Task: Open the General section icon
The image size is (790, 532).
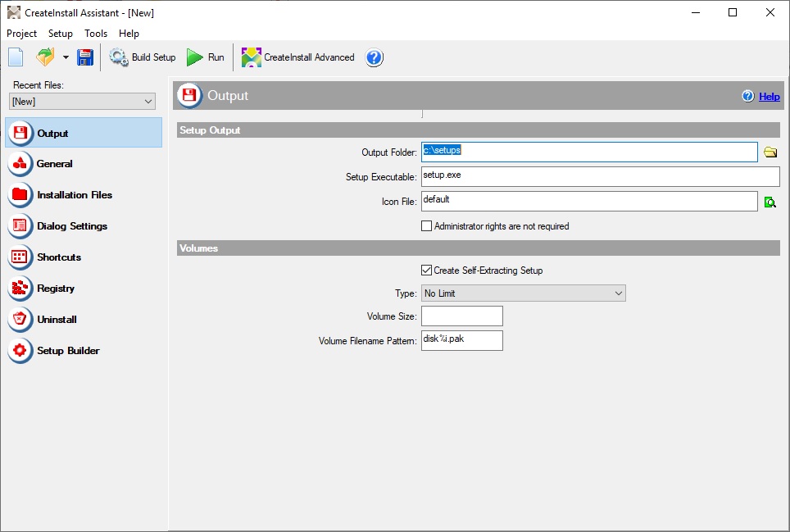Action: (20, 164)
